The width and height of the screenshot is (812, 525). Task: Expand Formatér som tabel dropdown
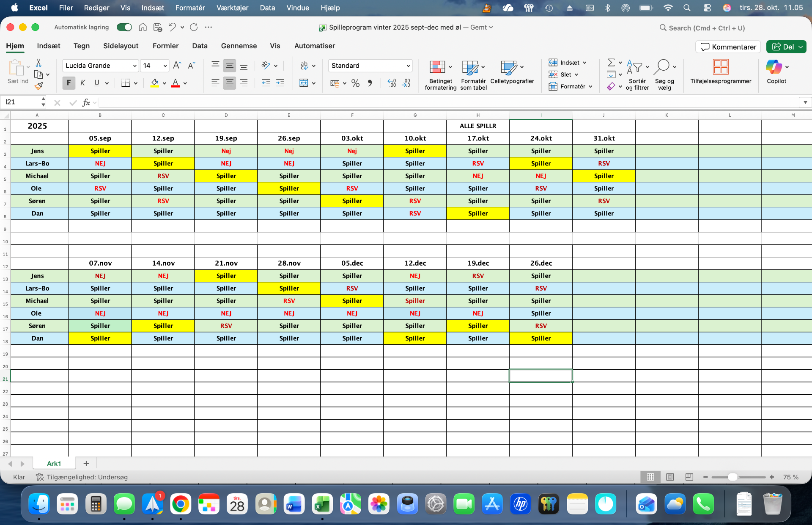[483, 67]
